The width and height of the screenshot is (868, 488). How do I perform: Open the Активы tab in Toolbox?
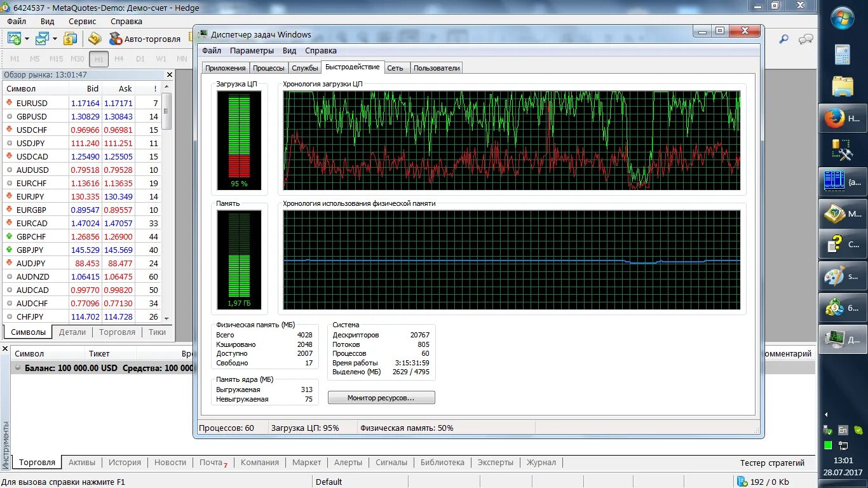pyautogui.click(x=82, y=463)
